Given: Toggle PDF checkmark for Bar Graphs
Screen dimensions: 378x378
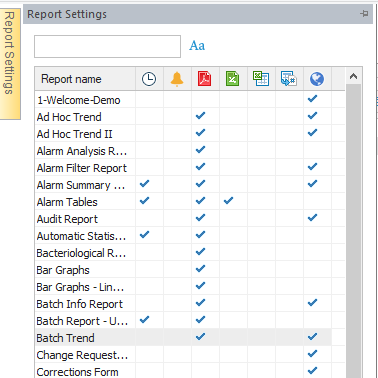Looking at the screenshot, I should tap(200, 269).
